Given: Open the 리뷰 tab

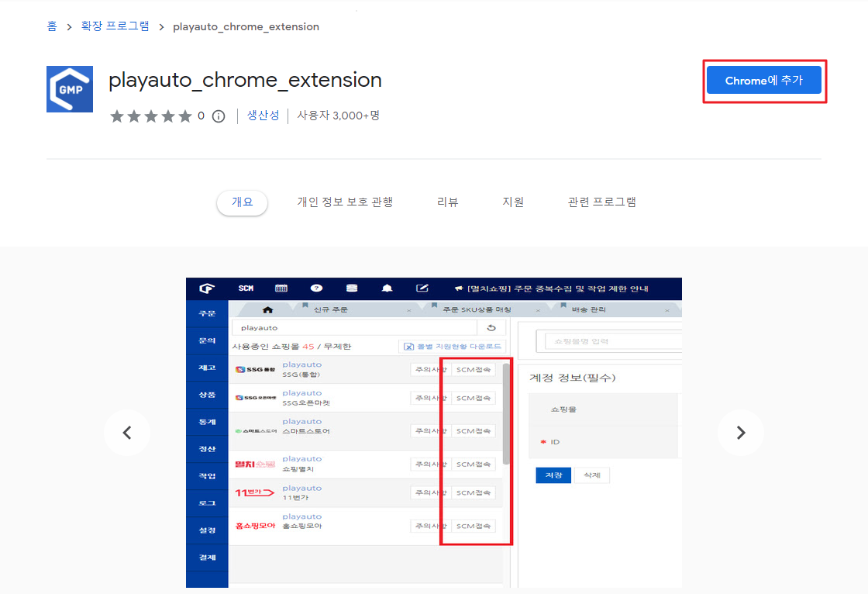Looking at the screenshot, I should (x=447, y=202).
